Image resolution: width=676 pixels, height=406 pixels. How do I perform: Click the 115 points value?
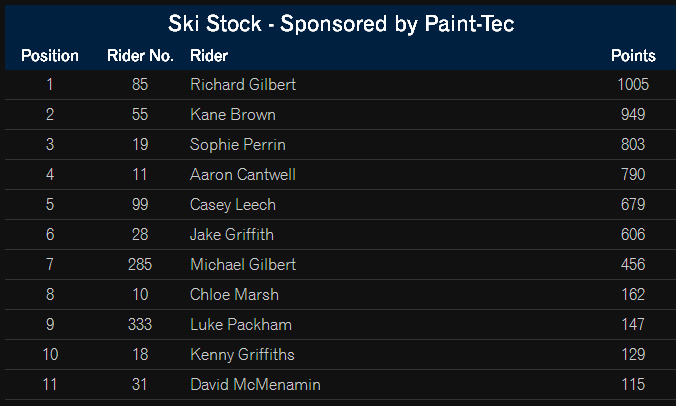(633, 384)
